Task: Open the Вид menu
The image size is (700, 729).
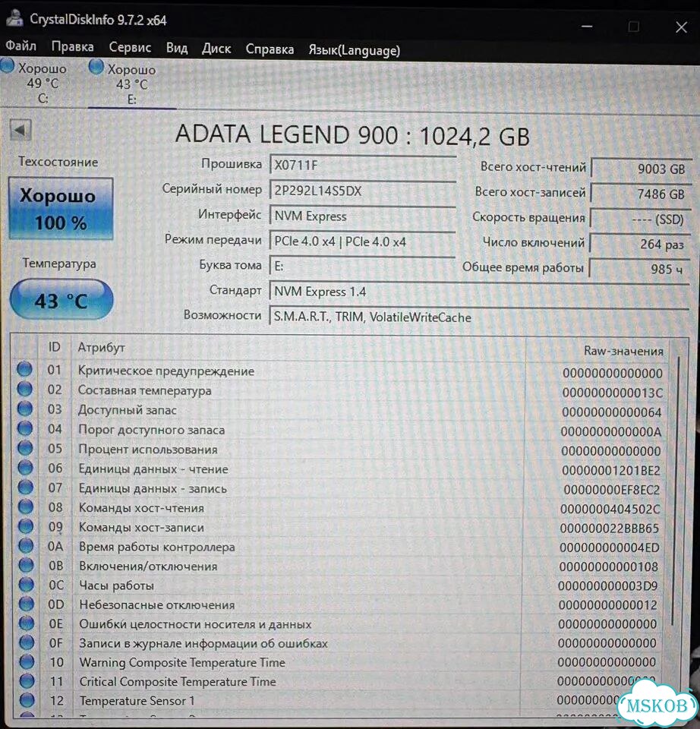Action: click(177, 48)
